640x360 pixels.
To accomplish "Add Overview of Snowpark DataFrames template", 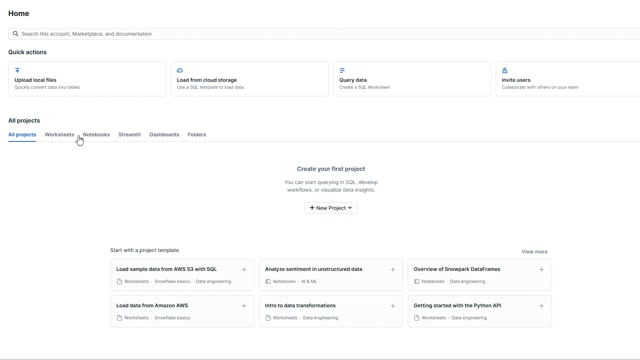I will tap(541, 269).
